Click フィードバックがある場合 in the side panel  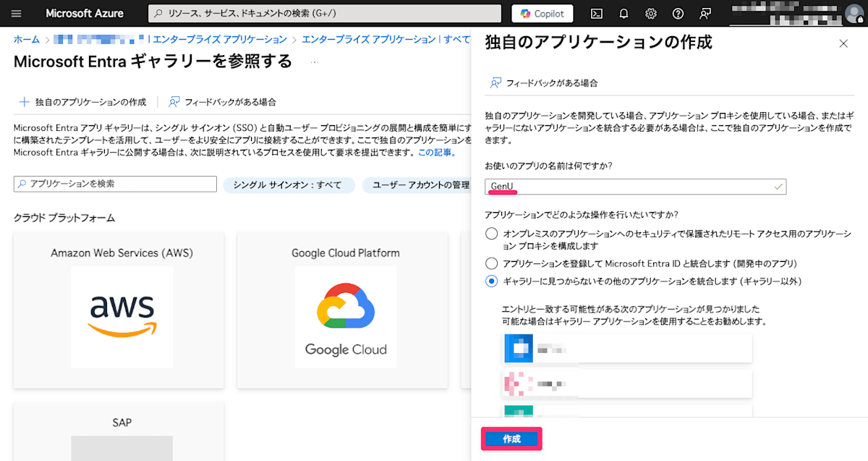pyautogui.click(x=544, y=83)
